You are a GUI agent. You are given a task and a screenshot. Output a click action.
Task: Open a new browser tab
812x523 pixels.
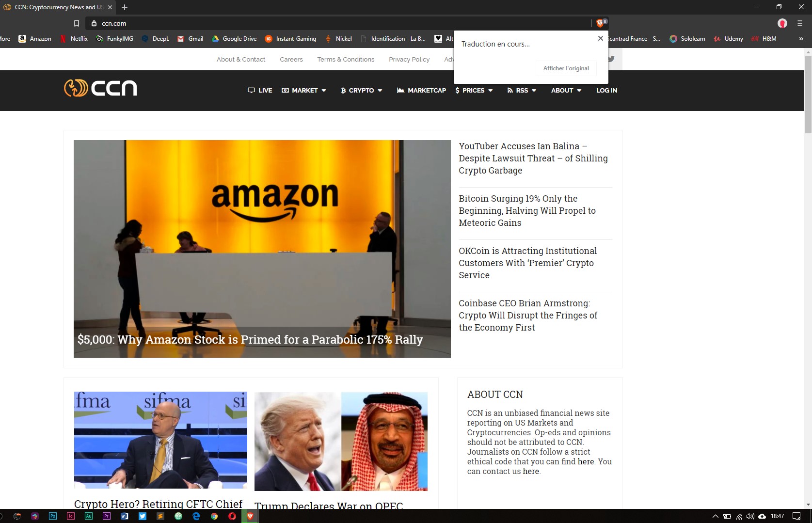(125, 7)
